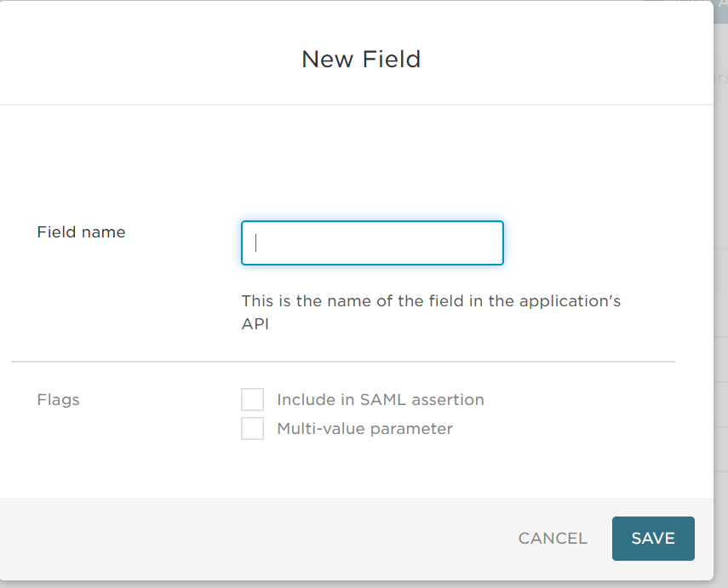728x588 pixels.
Task: Click the divider line above the Flags section
Action: (342, 362)
